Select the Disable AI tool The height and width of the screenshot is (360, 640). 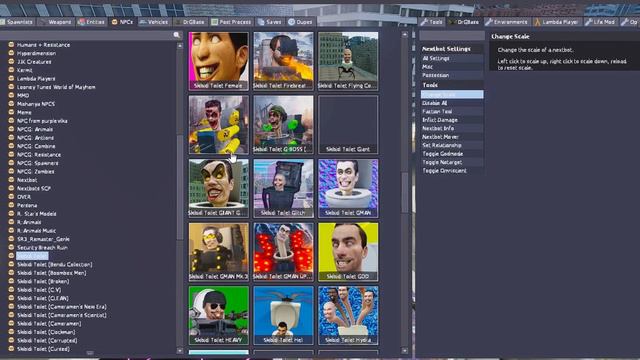452,103
